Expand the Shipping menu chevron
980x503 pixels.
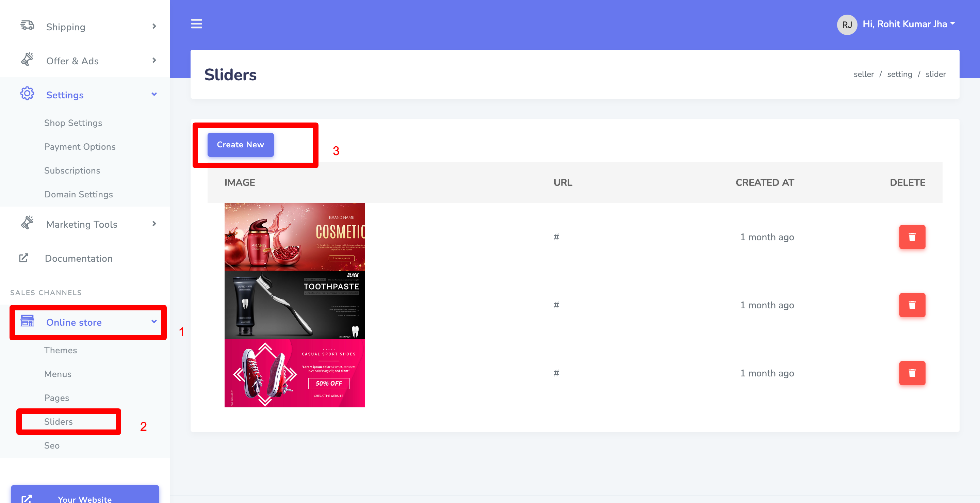coord(154,26)
